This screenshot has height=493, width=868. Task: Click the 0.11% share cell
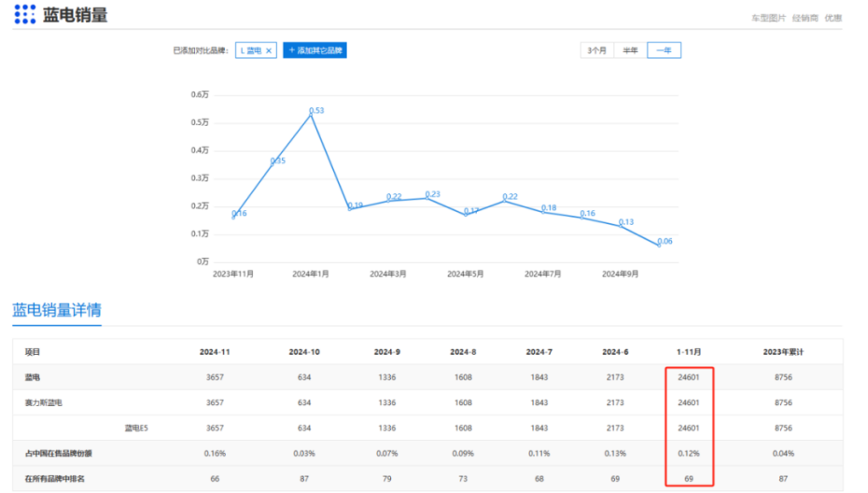tap(539, 454)
